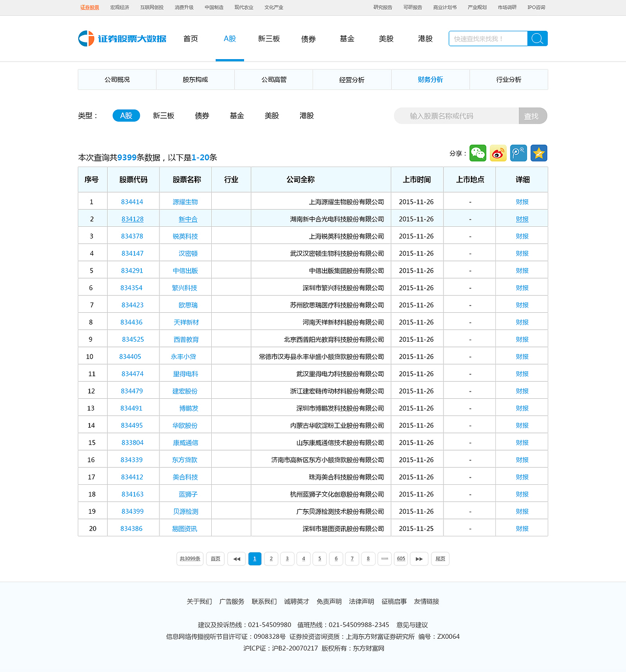The height and width of the screenshot is (672, 626).
Task: Open the 基金 main navigation item
Action: 347,39
